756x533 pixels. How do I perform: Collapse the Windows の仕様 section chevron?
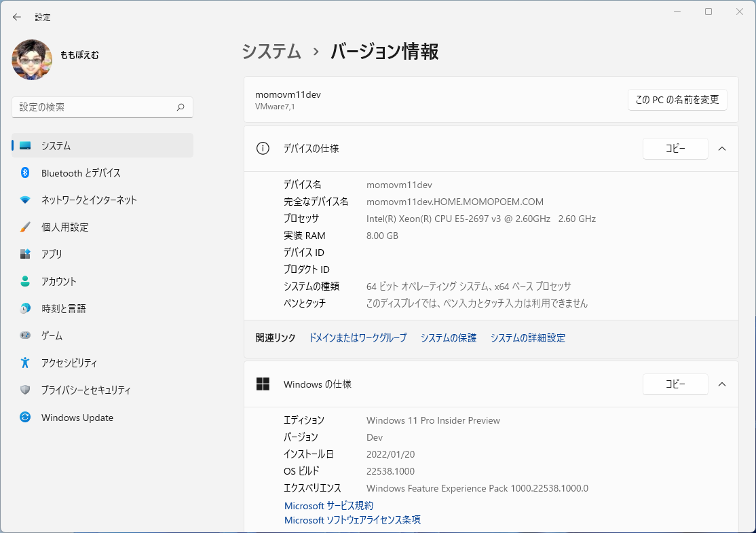pos(722,384)
